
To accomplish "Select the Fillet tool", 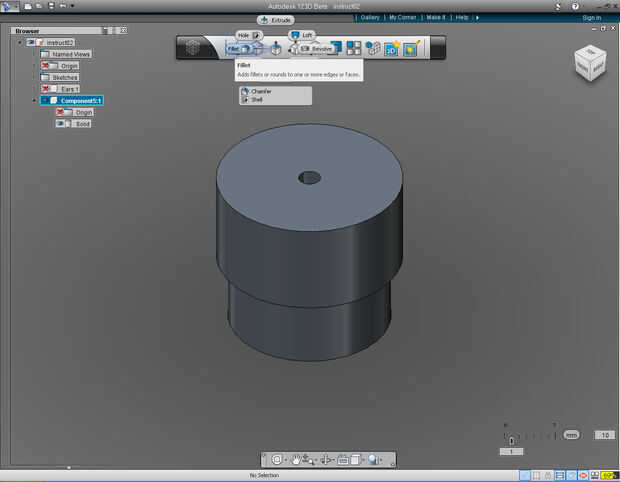I will [x=238, y=49].
